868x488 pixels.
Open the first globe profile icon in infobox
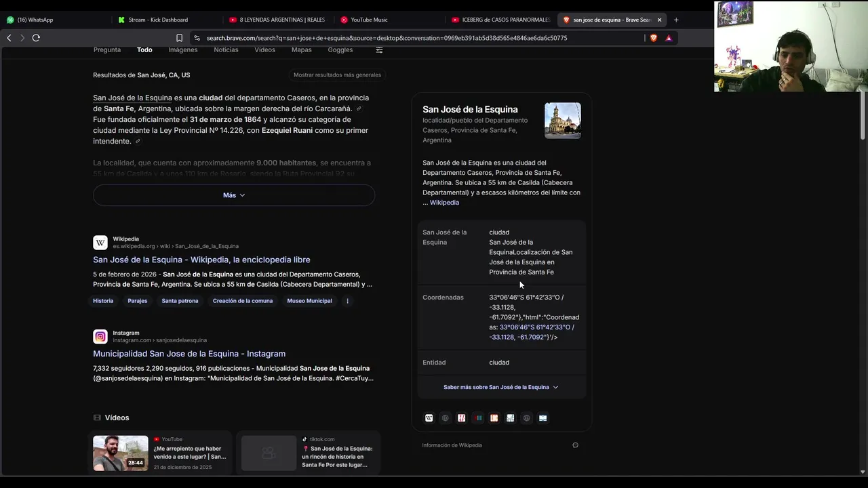coord(445,418)
